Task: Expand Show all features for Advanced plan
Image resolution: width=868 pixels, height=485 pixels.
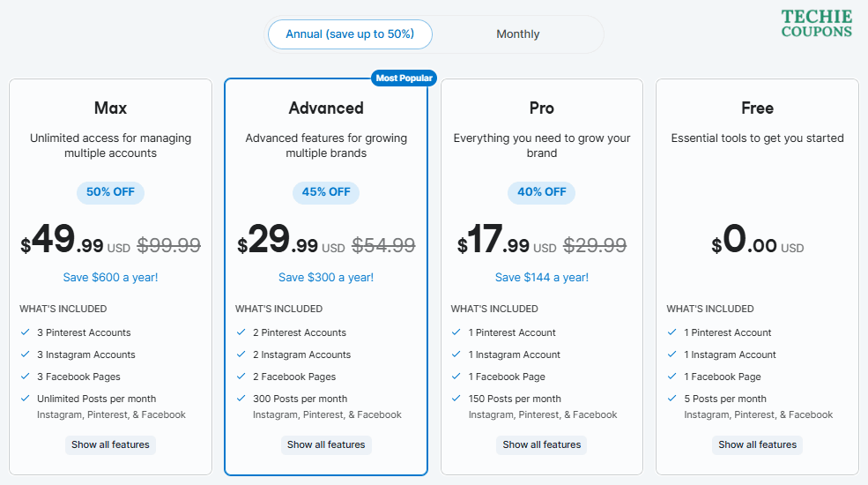Action: point(326,444)
